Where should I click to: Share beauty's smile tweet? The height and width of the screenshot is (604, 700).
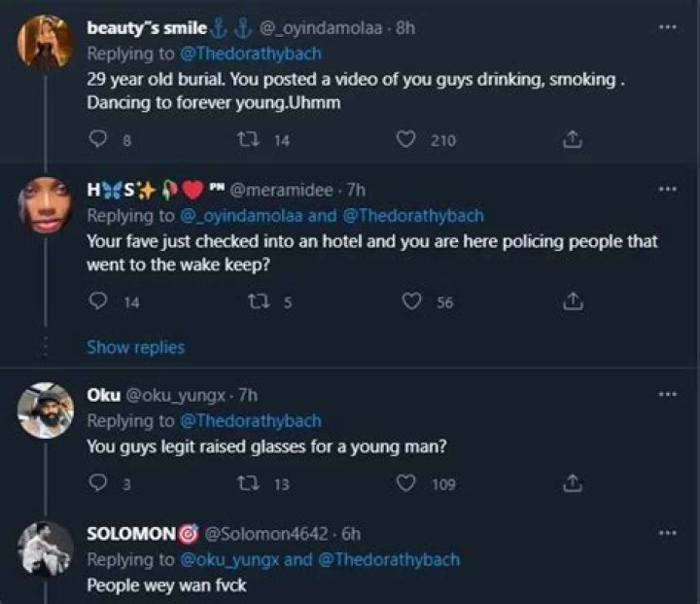tap(574, 140)
